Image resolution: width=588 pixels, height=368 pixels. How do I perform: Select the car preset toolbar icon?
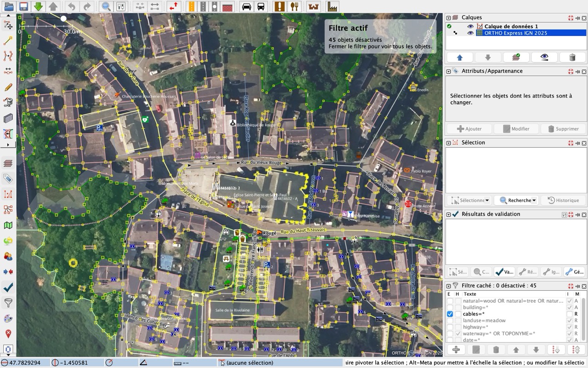tap(247, 6)
